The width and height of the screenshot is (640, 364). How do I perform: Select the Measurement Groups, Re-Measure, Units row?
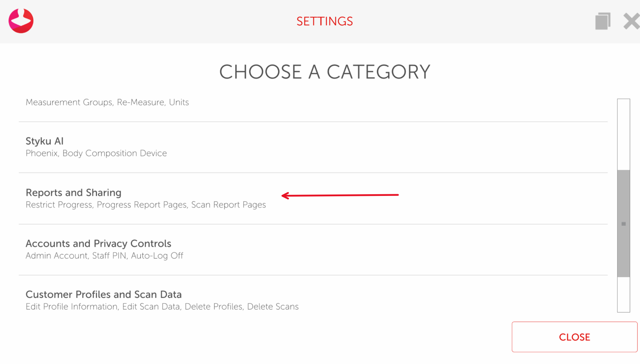107,102
